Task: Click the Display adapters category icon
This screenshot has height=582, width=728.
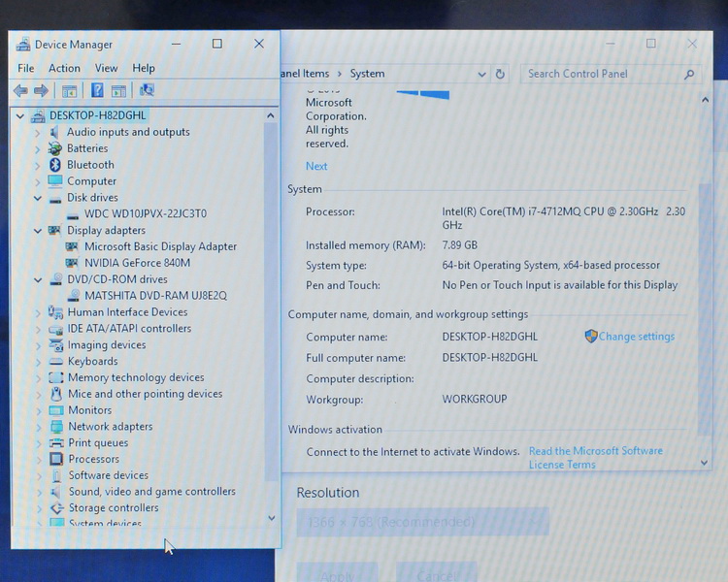Action: pos(54,230)
